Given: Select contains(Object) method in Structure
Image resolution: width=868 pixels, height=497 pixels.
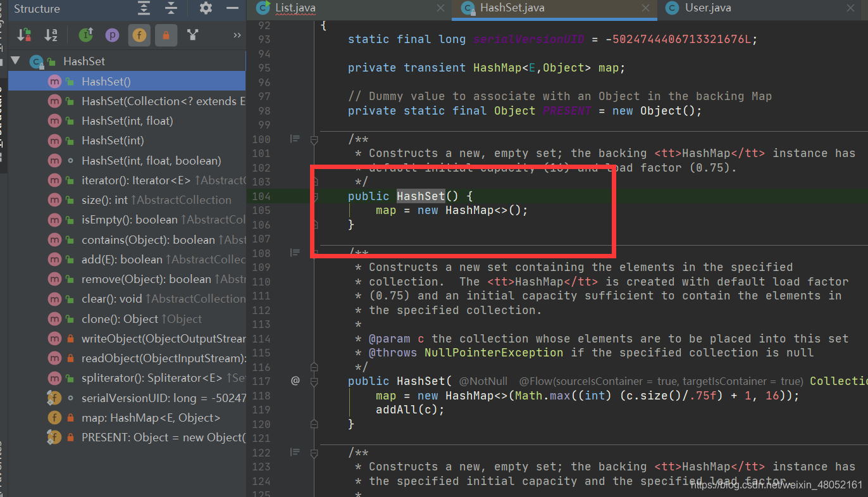Looking at the screenshot, I should coord(127,240).
